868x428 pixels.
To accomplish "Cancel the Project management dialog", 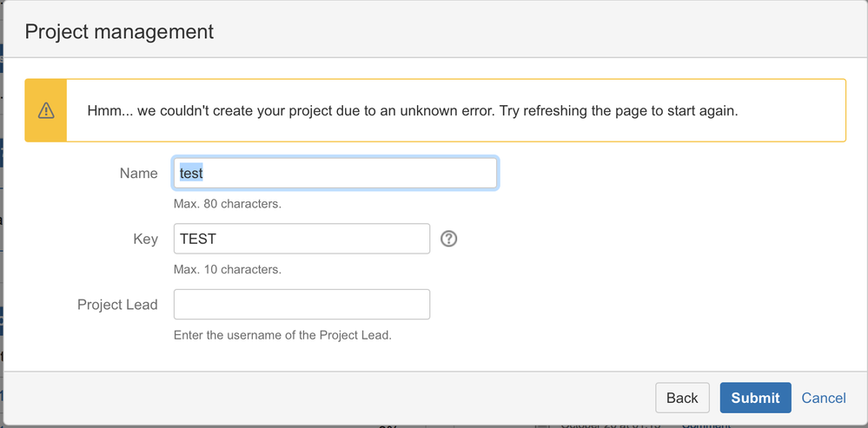I will coord(824,398).
